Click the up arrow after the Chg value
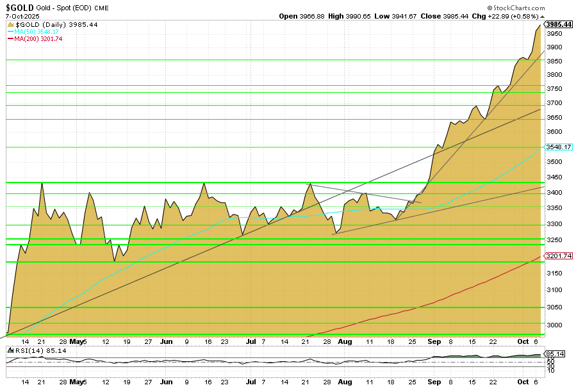 542,16
